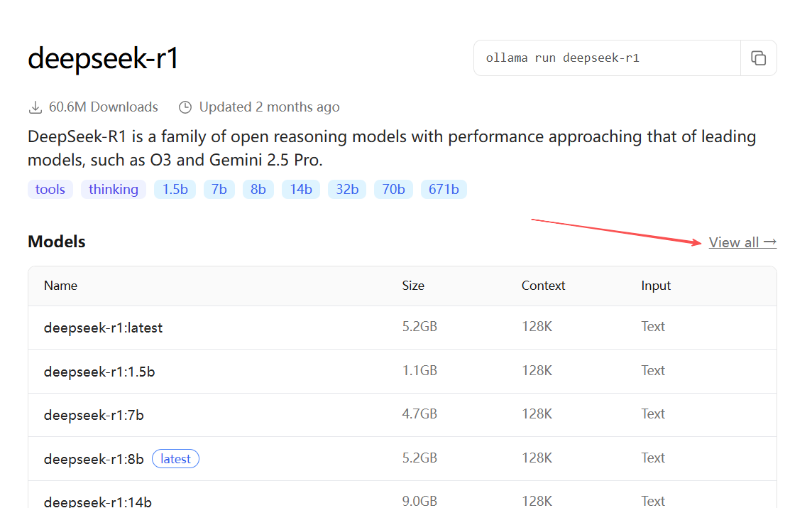Image resolution: width=812 pixels, height=508 pixels.
Task: Choose the 14b size tag
Action: 301,189
